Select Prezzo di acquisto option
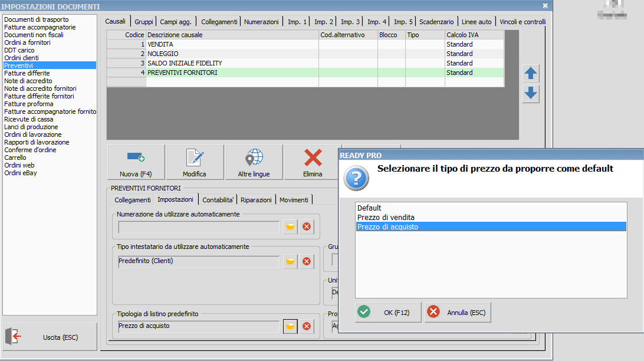Screen dimensions: 644x361 pyautogui.click(x=491, y=227)
